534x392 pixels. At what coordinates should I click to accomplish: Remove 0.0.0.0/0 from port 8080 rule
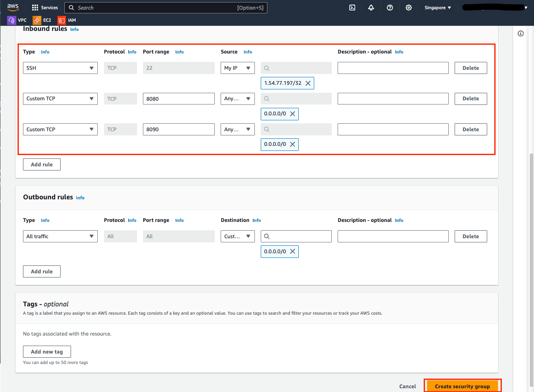point(292,114)
